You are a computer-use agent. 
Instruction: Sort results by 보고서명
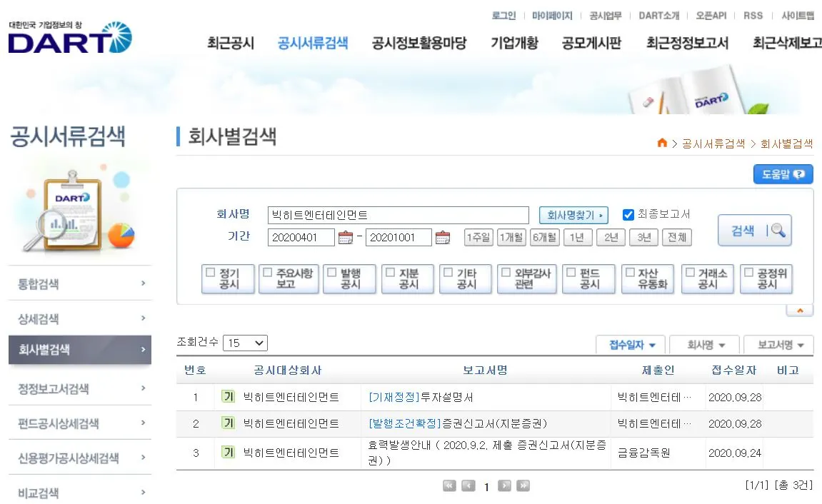tap(779, 345)
